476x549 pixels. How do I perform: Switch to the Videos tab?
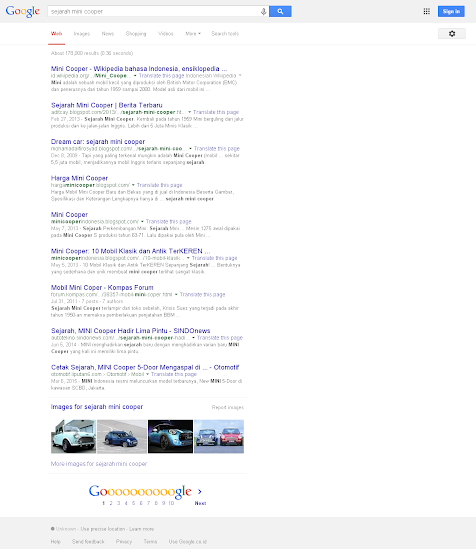click(x=166, y=34)
